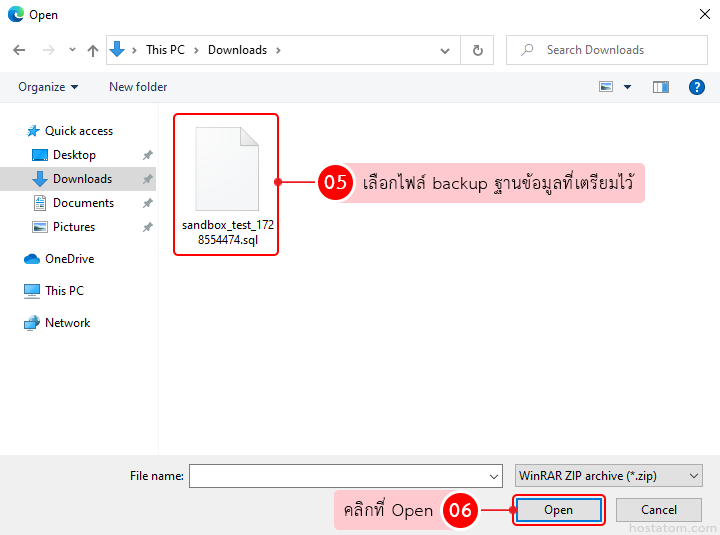Open the file type filter dropdown
This screenshot has width=720, height=535.
click(608, 476)
